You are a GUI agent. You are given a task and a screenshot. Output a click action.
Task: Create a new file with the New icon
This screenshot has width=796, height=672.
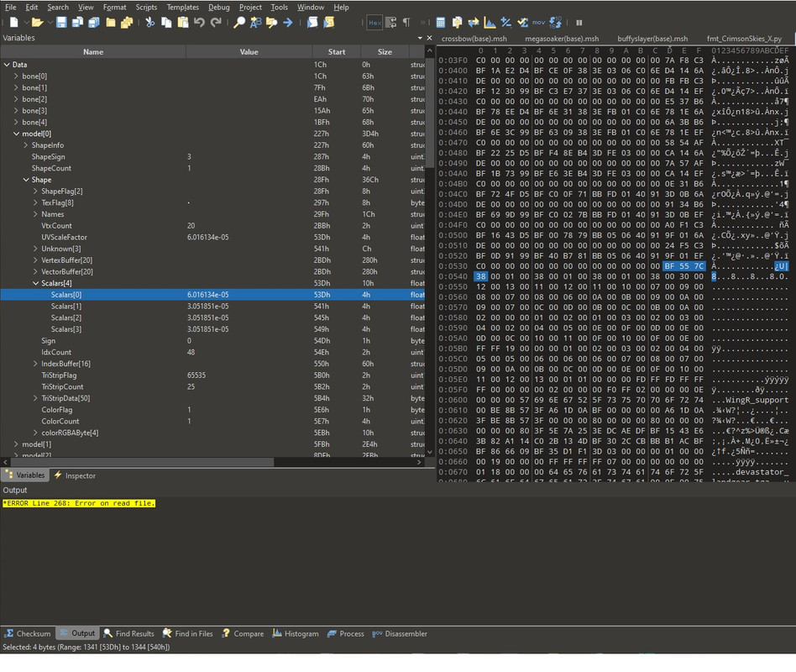pos(13,23)
